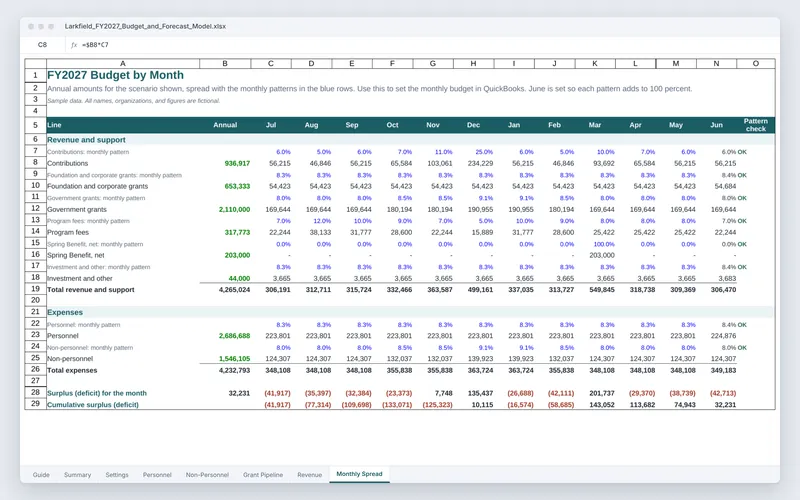Click the 'Surplus (deficit) for the month' label
The width and height of the screenshot is (800, 500).
tap(97, 393)
